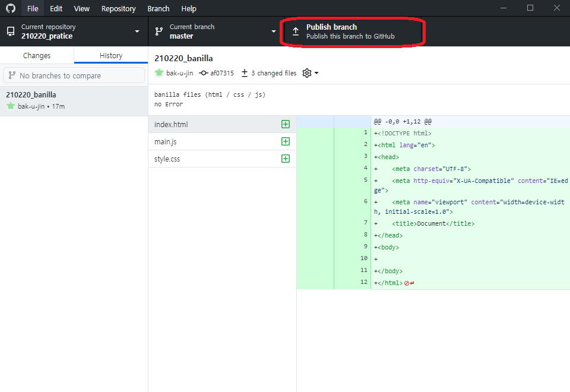Click the added-file icon for style.css
This screenshot has width=570, height=392.
(x=286, y=159)
